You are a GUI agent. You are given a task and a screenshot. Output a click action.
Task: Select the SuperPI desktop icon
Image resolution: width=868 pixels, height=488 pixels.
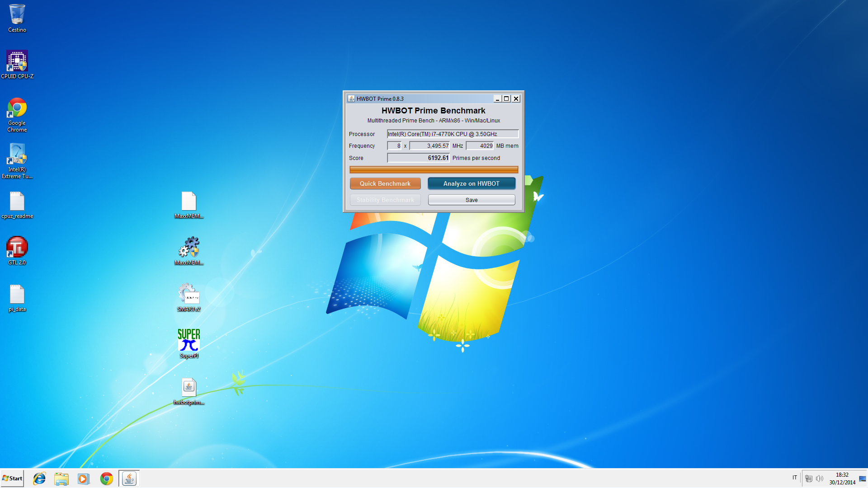pyautogui.click(x=189, y=344)
